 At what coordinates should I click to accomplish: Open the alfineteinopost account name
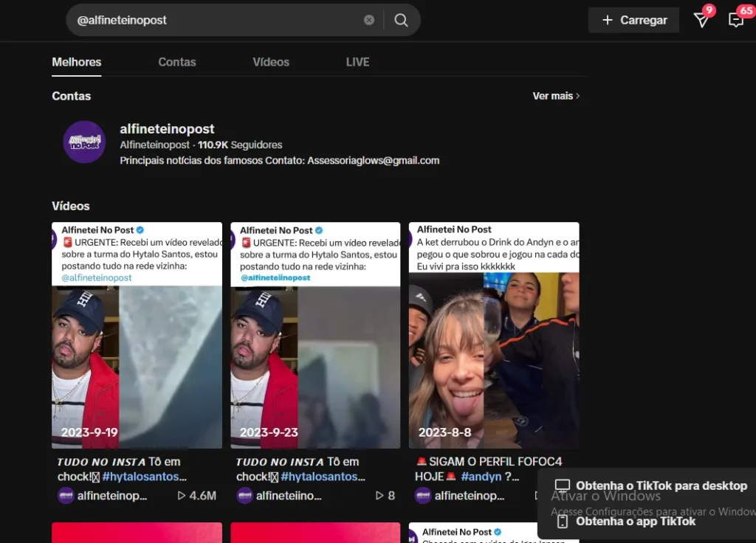click(167, 128)
